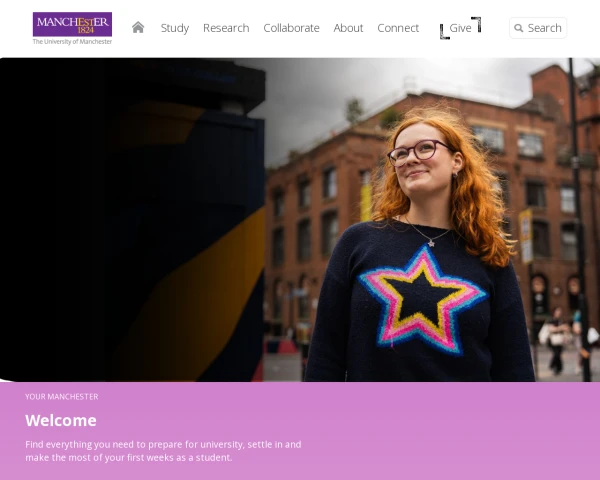
Task: Open the Research menu
Action: 226,28
